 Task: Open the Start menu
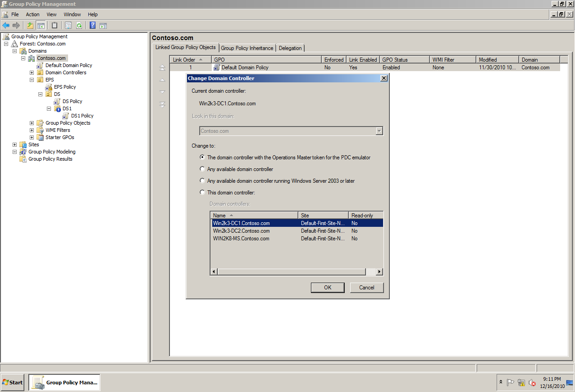tap(12, 383)
